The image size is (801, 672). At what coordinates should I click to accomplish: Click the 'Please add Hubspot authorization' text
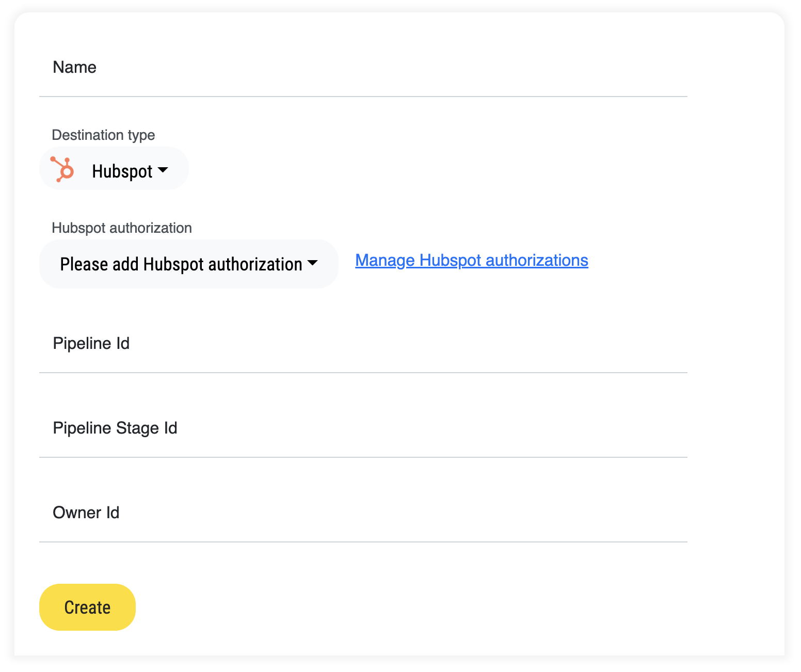point(181,264)
